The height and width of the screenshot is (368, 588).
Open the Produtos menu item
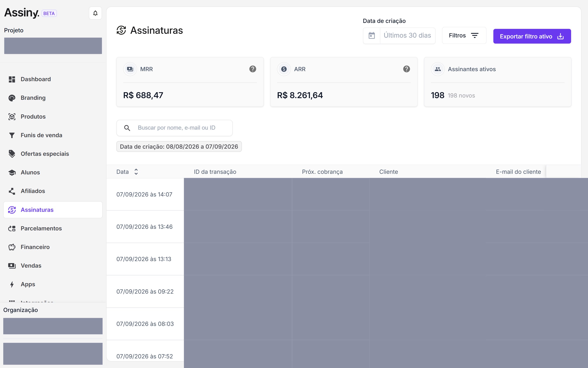pyautogui.click(x=53, y=117)
